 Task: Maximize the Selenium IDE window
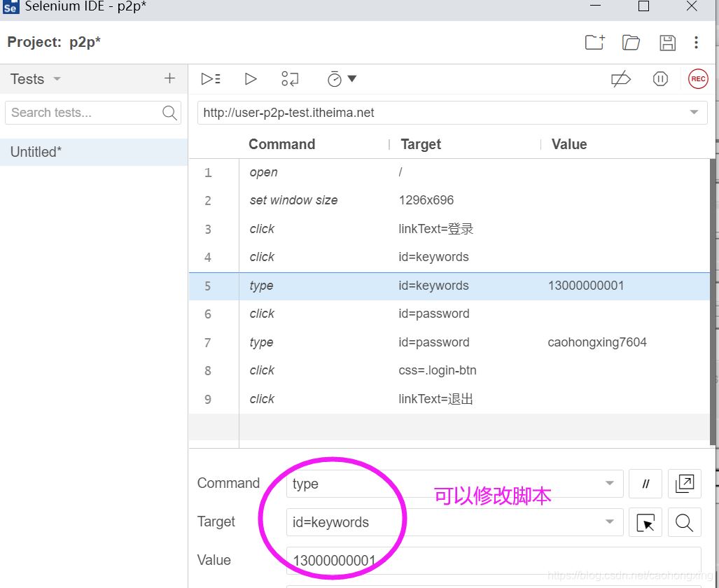coord(643,6)
